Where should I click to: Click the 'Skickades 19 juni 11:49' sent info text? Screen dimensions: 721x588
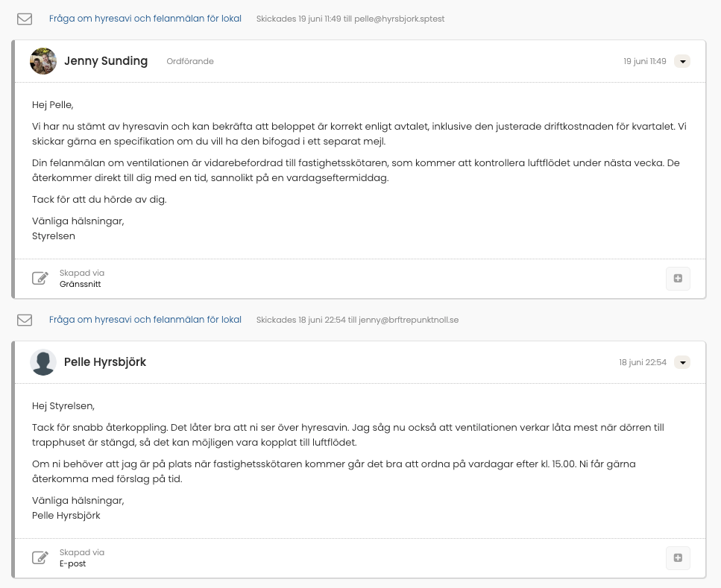(350, 19)
